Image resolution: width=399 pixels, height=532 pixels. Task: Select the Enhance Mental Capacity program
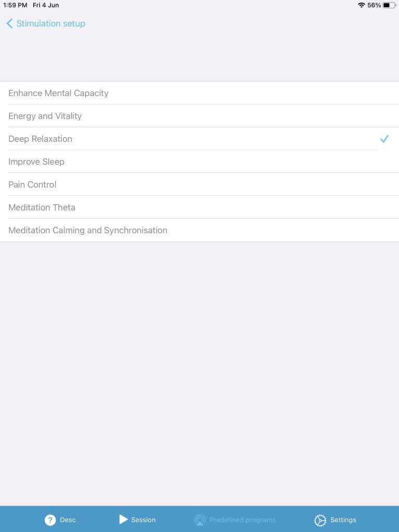coord(58,93)
